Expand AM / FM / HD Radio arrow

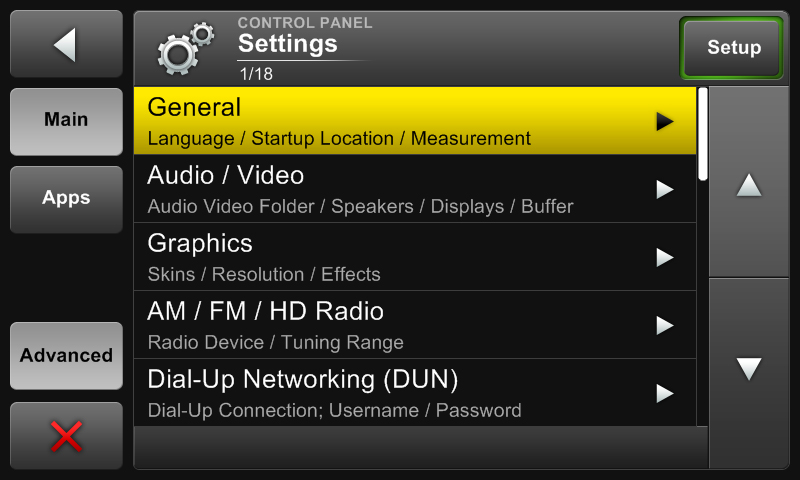tap(665, 325)
